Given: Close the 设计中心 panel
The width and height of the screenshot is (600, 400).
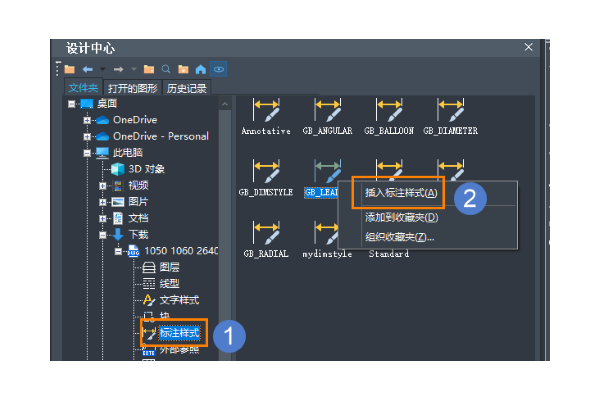Looking at the screenshot, I should pyautogui.click(x=528, y=47).
